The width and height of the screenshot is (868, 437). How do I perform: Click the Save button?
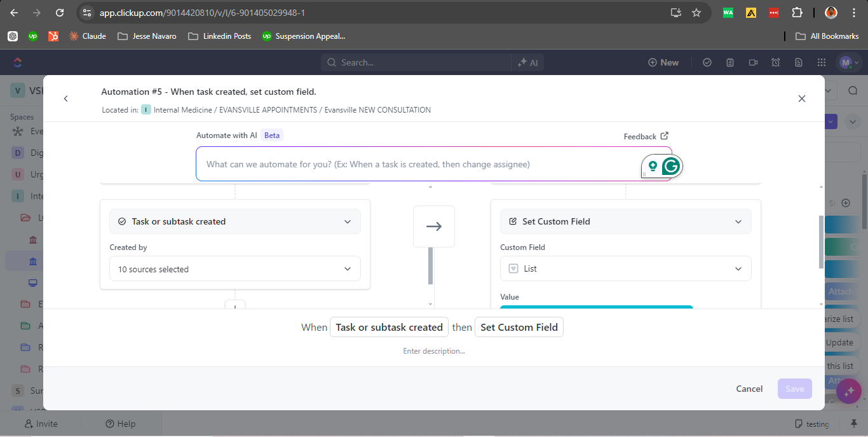tap(795, 389)
